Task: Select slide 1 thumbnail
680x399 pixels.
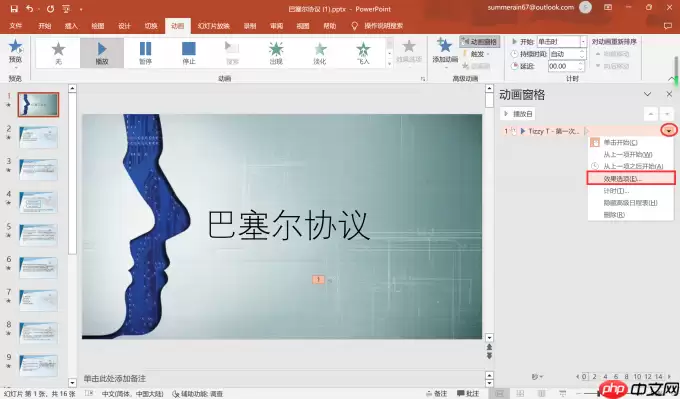Action: point(38,105)
